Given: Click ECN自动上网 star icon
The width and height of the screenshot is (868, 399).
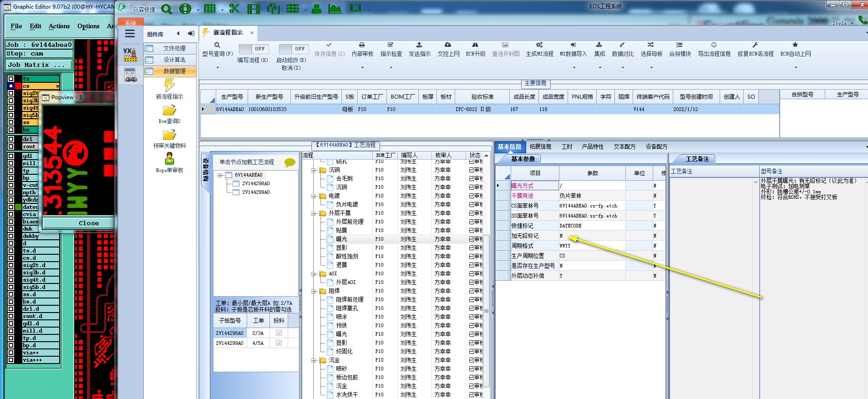Looking at the screenshot, I should [x=795, y=45].
